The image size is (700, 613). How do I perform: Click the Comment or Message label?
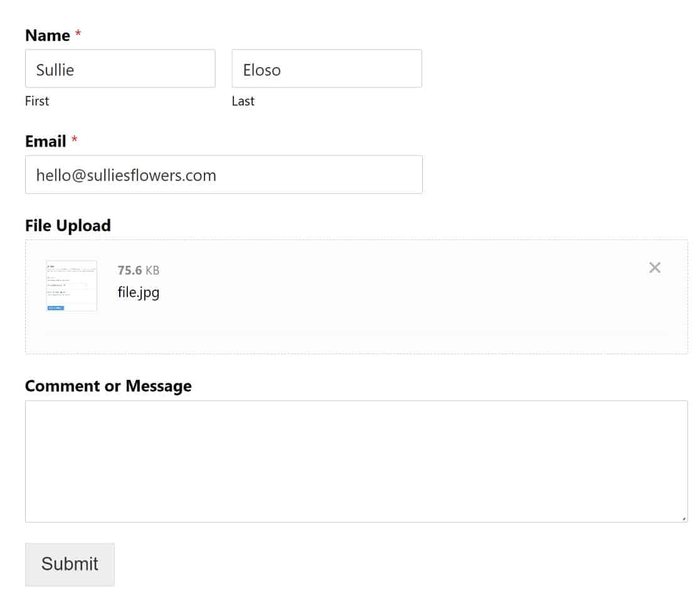pyautogui.click(x=108, y=385)
